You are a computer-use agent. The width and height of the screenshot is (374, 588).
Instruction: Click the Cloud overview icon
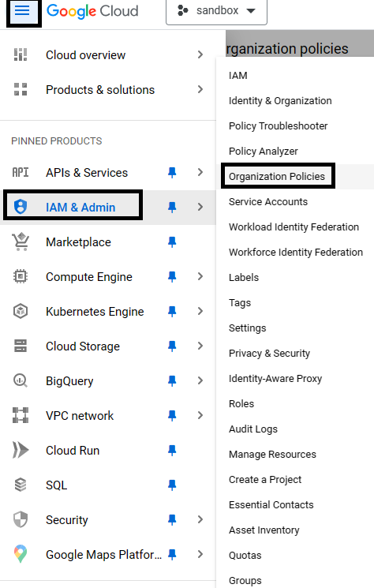pyautogui.click(x=21, y=54)
